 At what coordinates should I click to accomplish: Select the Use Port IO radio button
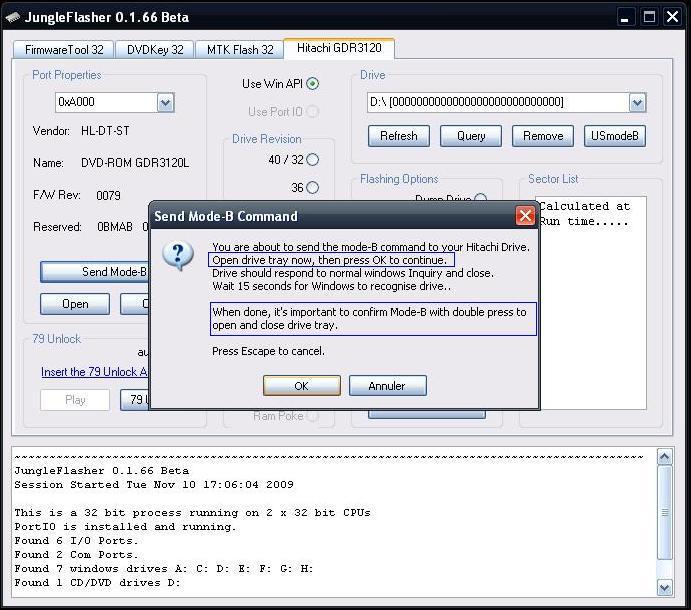click(x=312, y=112)
